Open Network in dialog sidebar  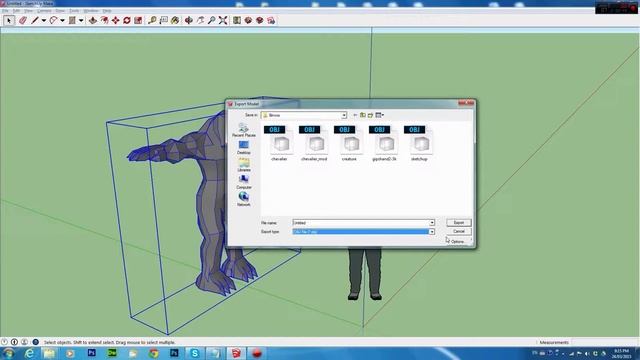pyautogui.click(x=244, y=199)
